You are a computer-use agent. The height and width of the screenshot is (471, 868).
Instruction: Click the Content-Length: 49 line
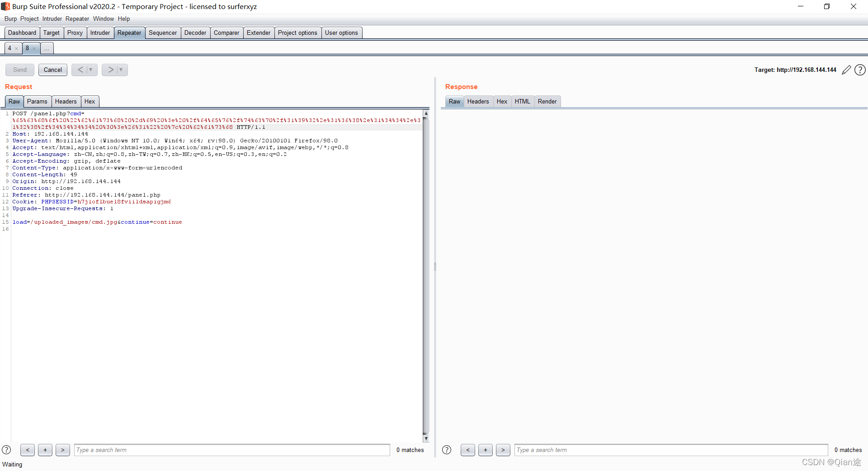[x=45, y=174]
